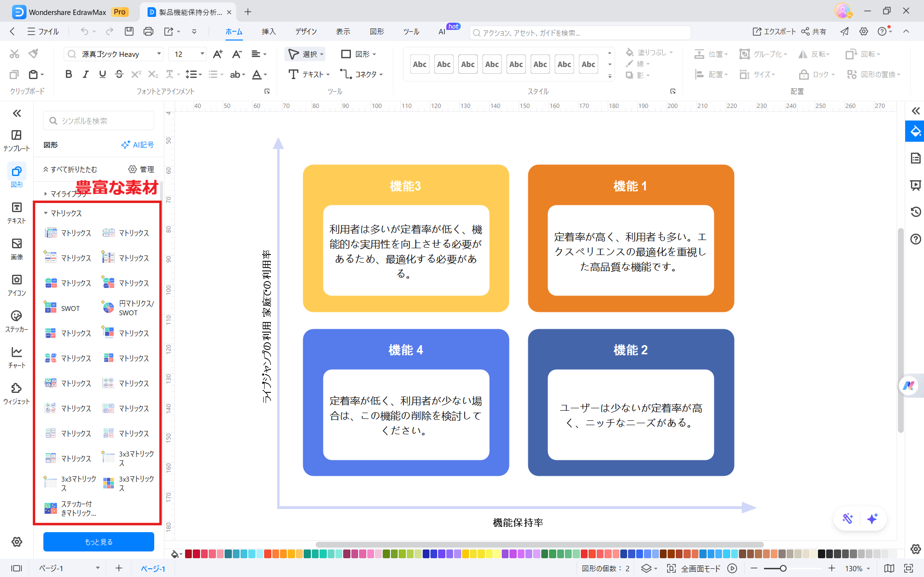Toggle underline formatting
This screenshot has height=577, width=924.
click(x=102, y=74)
